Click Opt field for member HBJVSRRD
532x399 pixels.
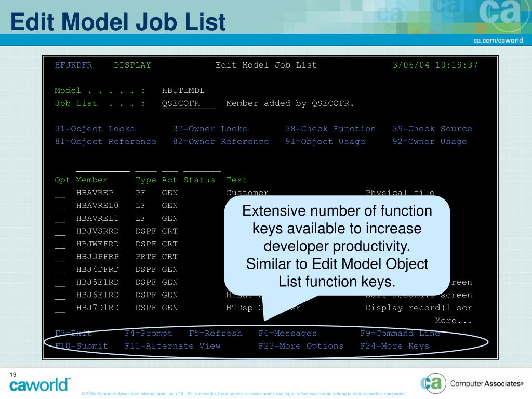coord(60,231)
